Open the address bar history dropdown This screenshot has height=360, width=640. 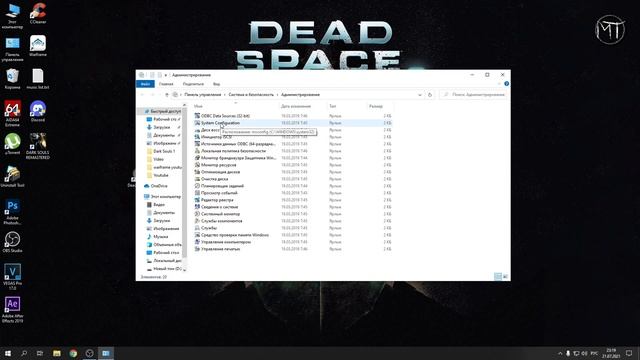[420, 95]
